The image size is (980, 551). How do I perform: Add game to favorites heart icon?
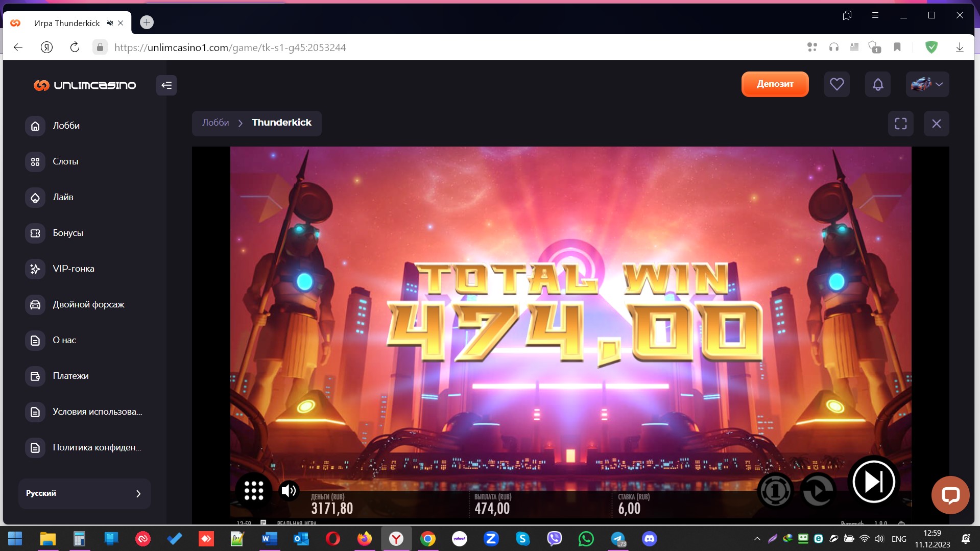(x=836, y=84)
